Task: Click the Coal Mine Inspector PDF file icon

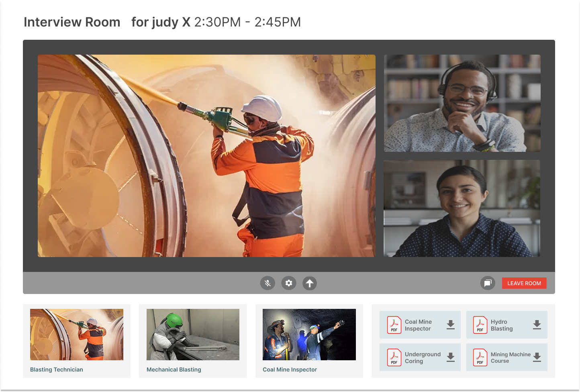Action: pos(394,325)
